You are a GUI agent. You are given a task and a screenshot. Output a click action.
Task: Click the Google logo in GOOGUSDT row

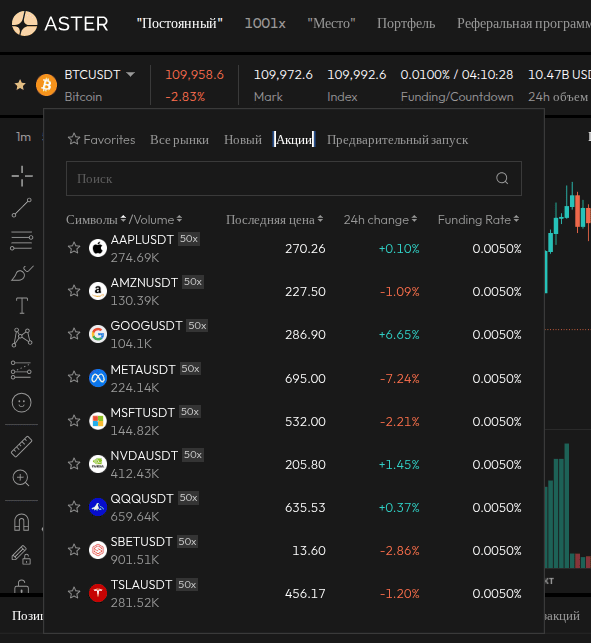(x=98, y=334)
